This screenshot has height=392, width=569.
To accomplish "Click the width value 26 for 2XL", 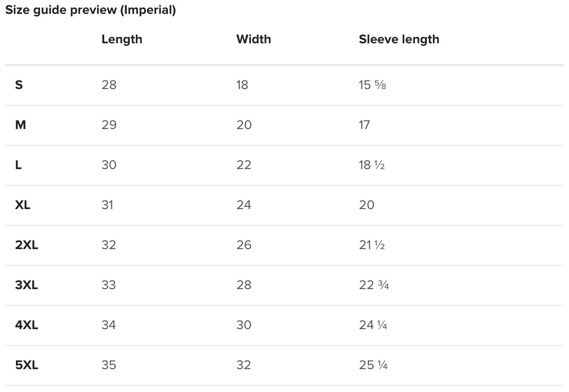I will pyautogui.click(x=244, y=245).
